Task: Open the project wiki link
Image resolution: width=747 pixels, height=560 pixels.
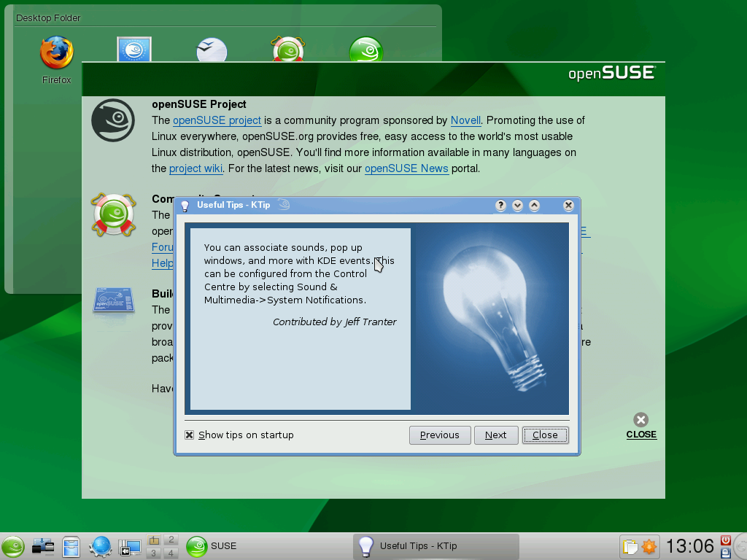Action: coord(196,168)
